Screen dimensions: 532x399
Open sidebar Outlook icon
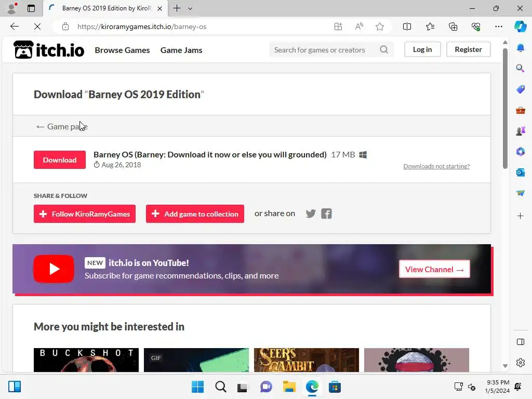coord(520,172)
